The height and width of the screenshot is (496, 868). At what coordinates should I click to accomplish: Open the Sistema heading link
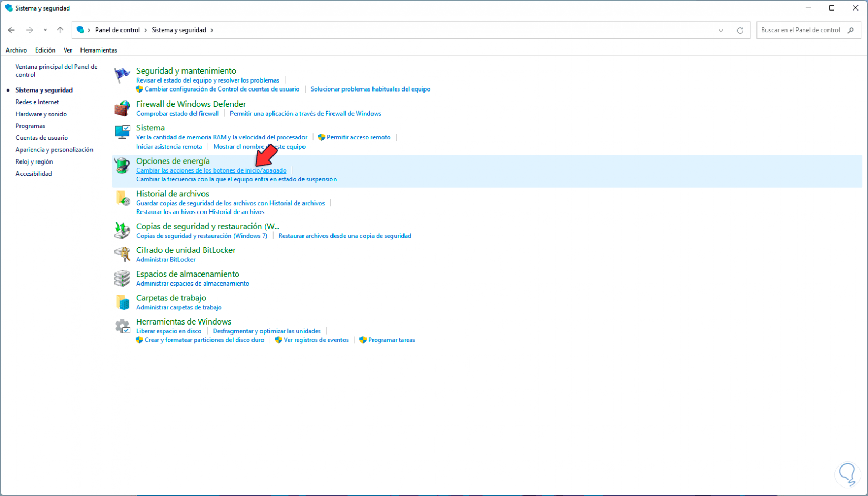click(x=150, y=128)
